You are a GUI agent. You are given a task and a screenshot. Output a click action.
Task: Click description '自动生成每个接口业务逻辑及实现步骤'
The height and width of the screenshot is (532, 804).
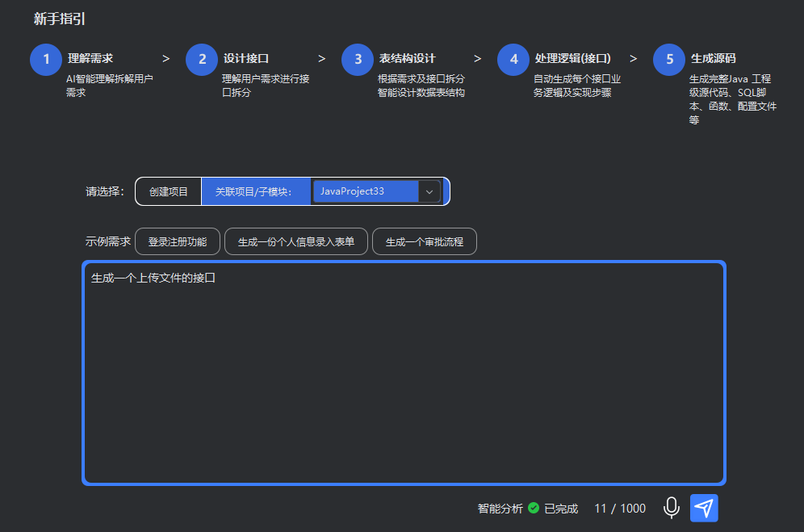coord(577,86)
